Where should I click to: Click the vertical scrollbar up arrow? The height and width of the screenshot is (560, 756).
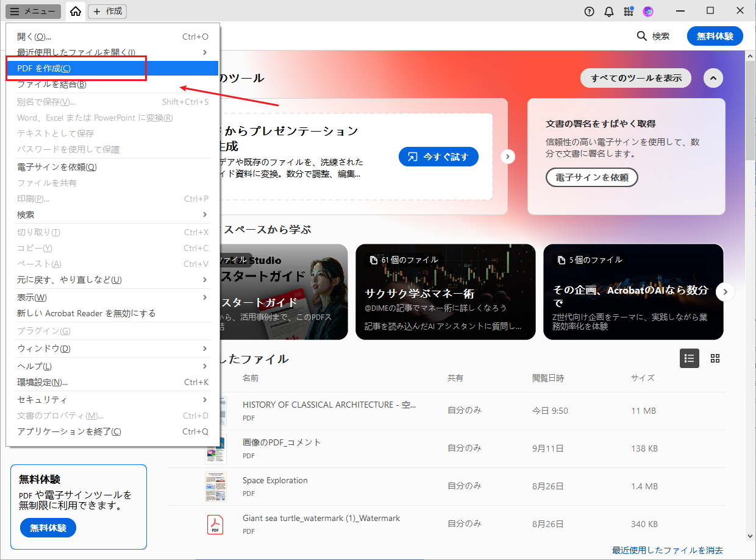click(751, 55)
